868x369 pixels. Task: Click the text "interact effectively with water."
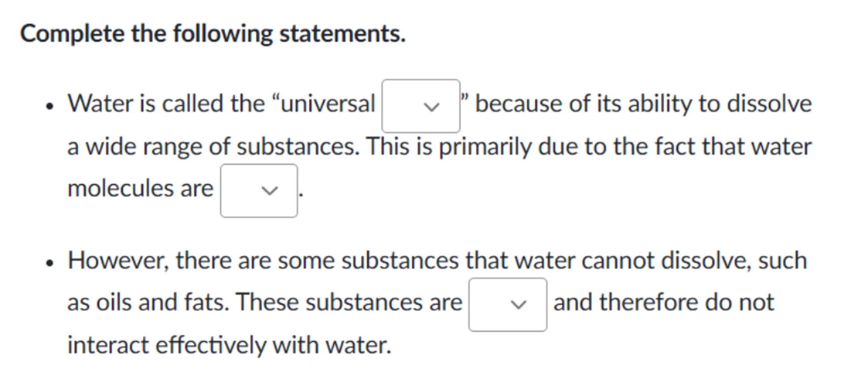tap(229, 345)
